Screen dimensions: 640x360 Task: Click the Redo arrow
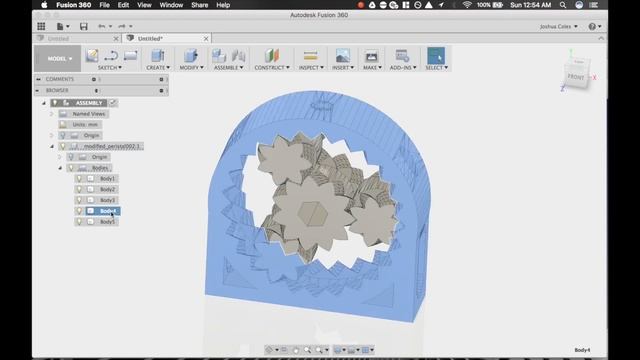[122, 27]
